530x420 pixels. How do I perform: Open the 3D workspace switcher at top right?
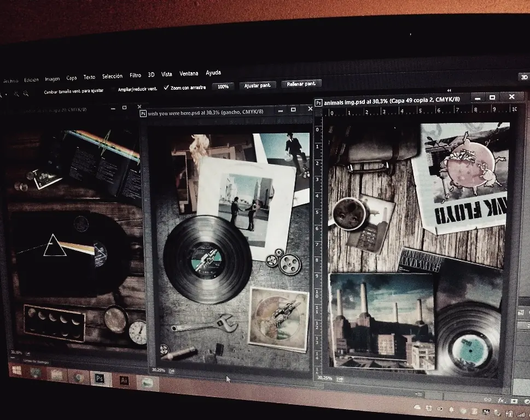[524, 77]
